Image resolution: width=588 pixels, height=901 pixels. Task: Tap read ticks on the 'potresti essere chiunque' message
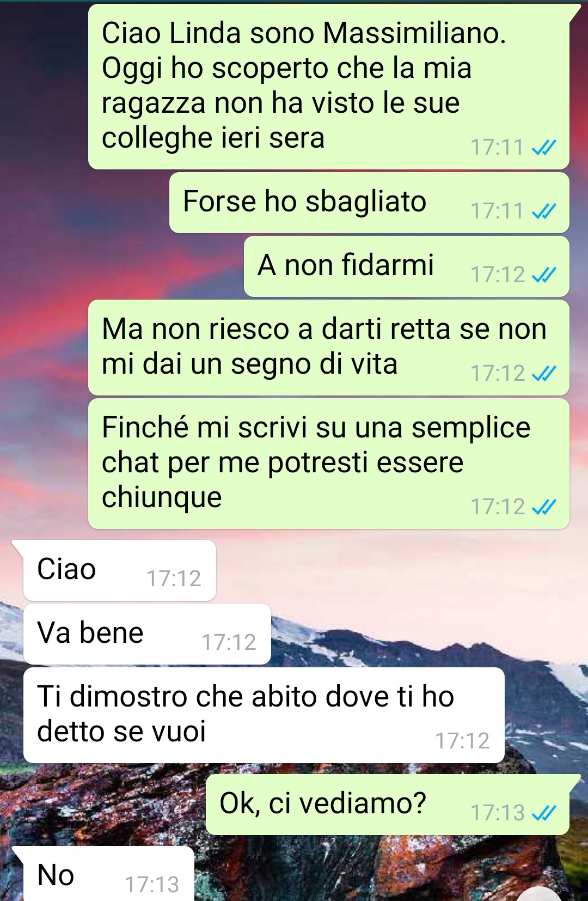tap(543, 507)
